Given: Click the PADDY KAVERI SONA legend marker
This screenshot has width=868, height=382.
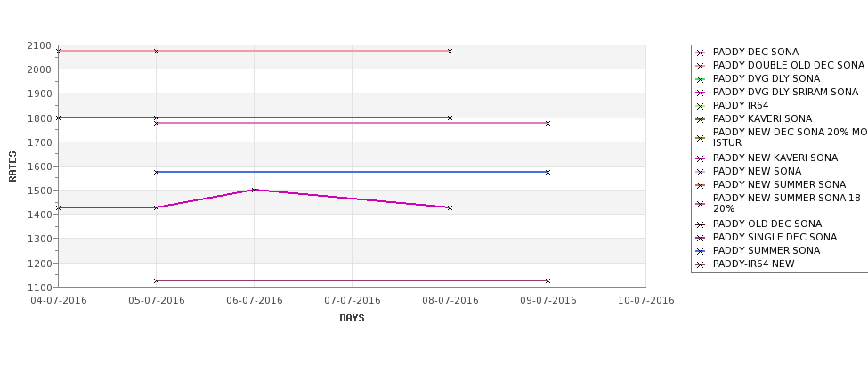Looking at the screenshot, I should (x=701, y=119).
